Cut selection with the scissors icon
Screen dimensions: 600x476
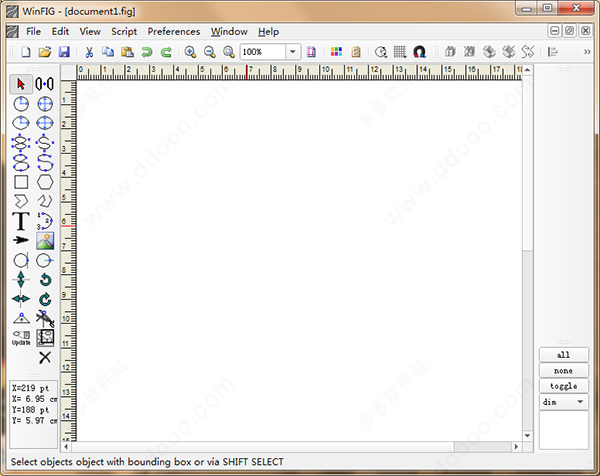coord(89,52)
